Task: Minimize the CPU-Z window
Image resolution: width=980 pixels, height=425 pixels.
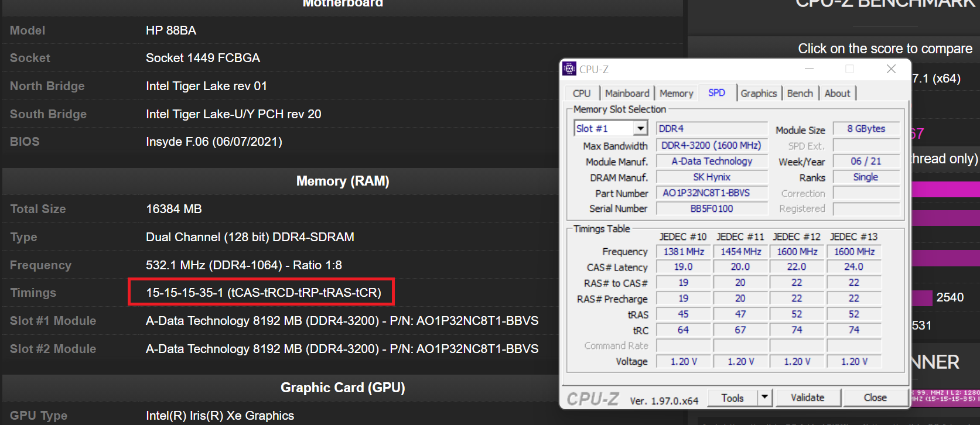Action: (x=809, y=69)
